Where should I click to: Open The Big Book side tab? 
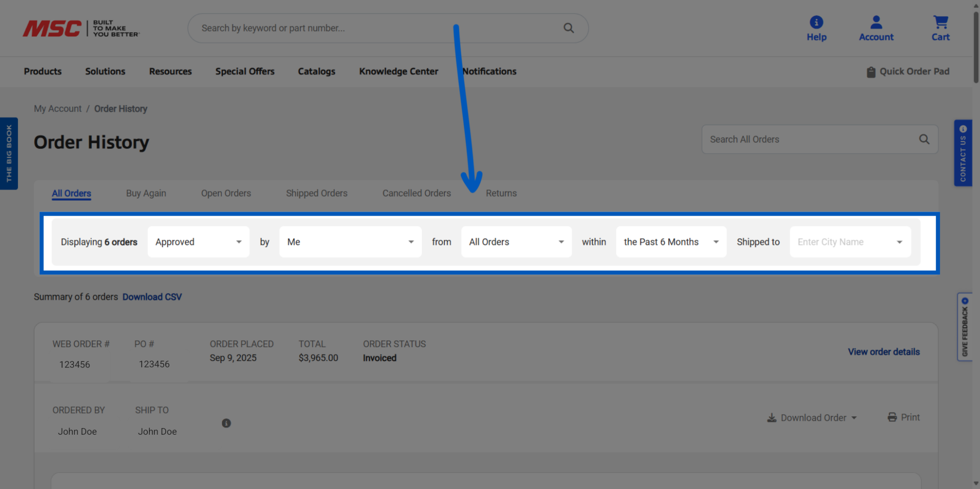[9, 153]
